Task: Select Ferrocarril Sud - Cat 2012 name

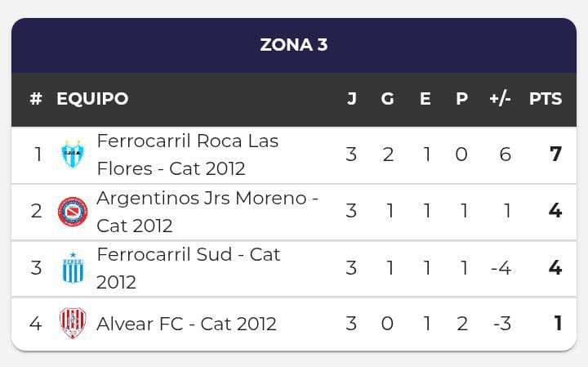Action: tap(188, 268)
